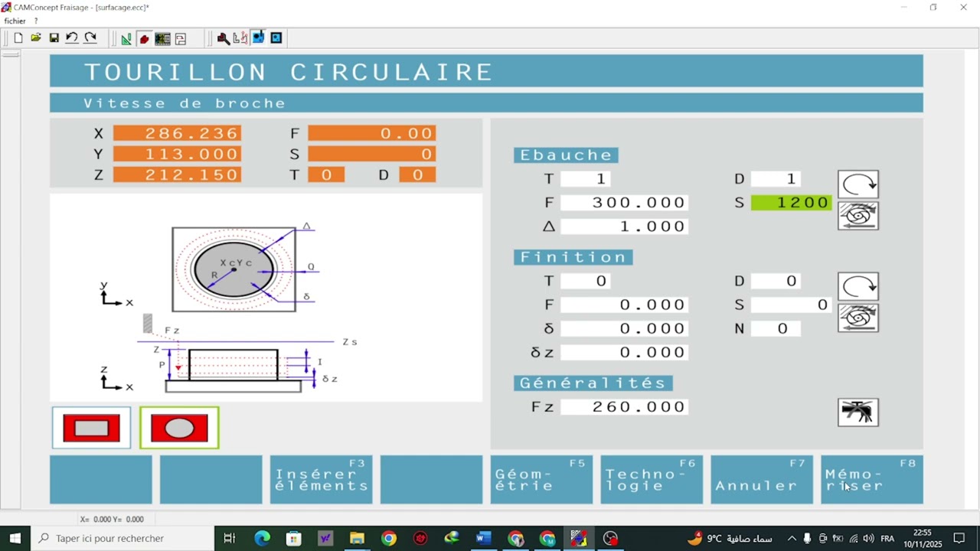Set Ebauche spindle rotation direction clockwise
The image size is (980, 551).
tap(858, 184)
